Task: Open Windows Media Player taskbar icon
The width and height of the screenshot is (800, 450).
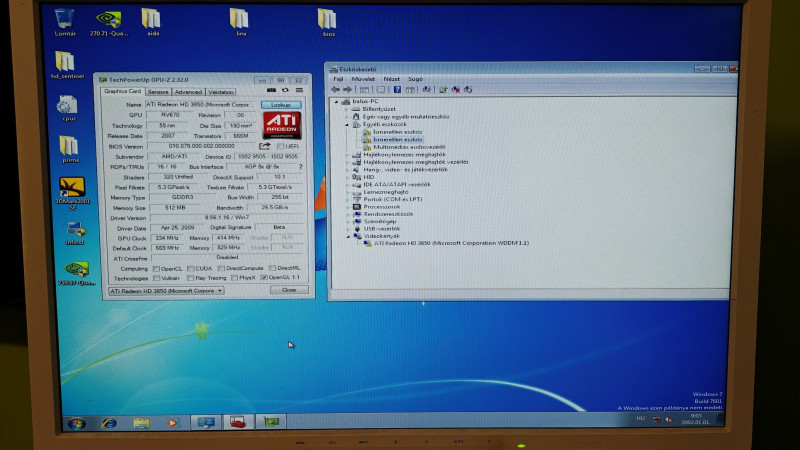Action: click(172, 423)
